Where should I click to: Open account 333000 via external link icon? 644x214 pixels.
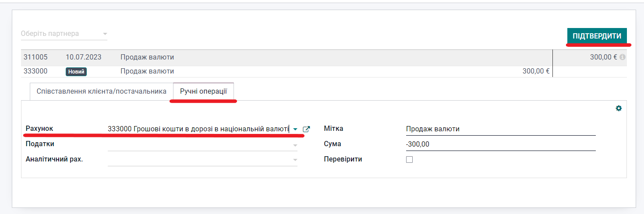click(x=307, y=129)
